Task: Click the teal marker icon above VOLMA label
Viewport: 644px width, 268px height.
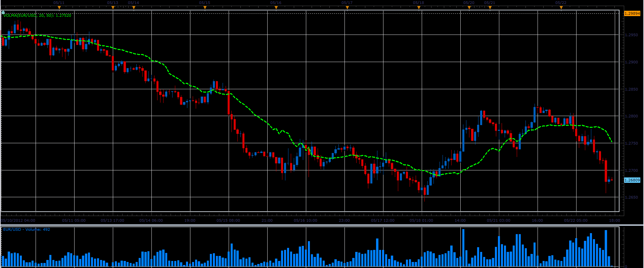Action: tap(3, 12)
